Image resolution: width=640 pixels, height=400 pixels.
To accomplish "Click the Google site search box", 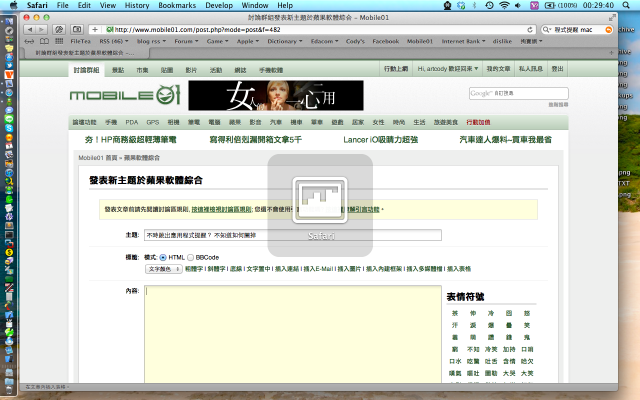I will coord(518,93).
